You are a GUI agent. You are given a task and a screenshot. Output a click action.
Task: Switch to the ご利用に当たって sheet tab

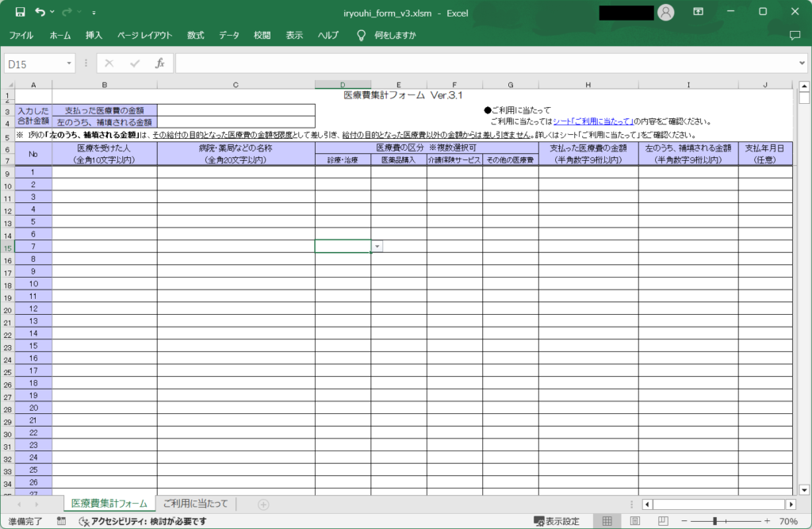point(195,504)
